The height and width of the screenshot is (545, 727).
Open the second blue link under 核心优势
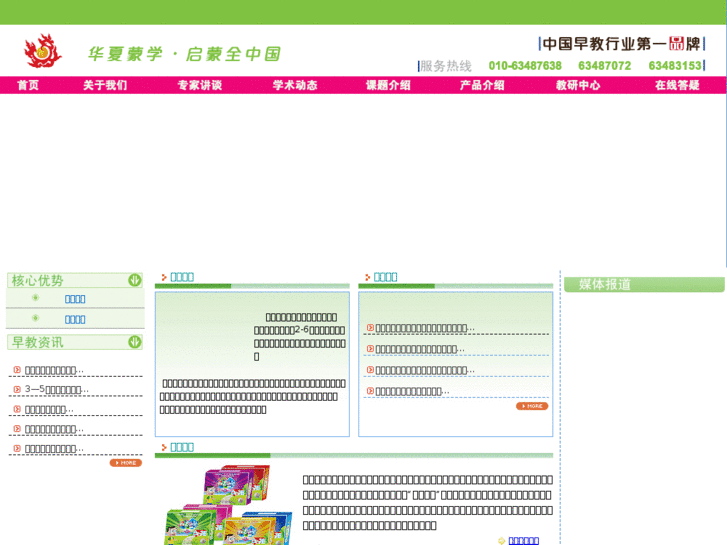75,320
